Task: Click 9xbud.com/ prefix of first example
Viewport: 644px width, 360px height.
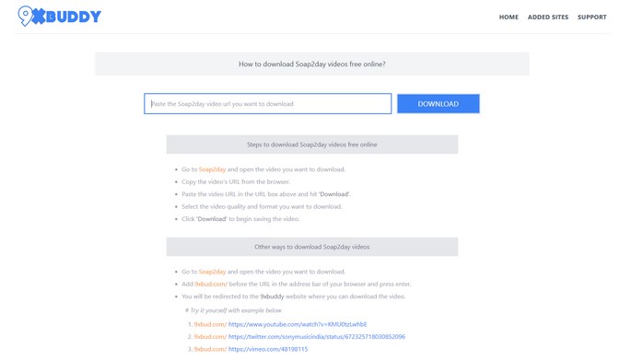Action: [x=210, y=324]
